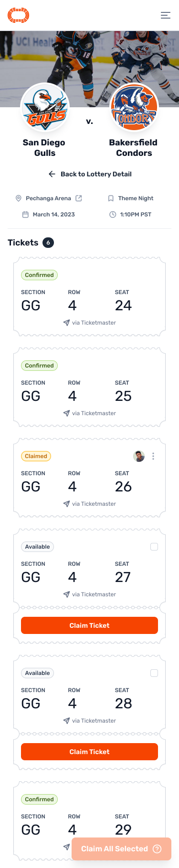Click the Theme Night bookmark icon
The image size is (179, 868).
click(x=111, y=198)
